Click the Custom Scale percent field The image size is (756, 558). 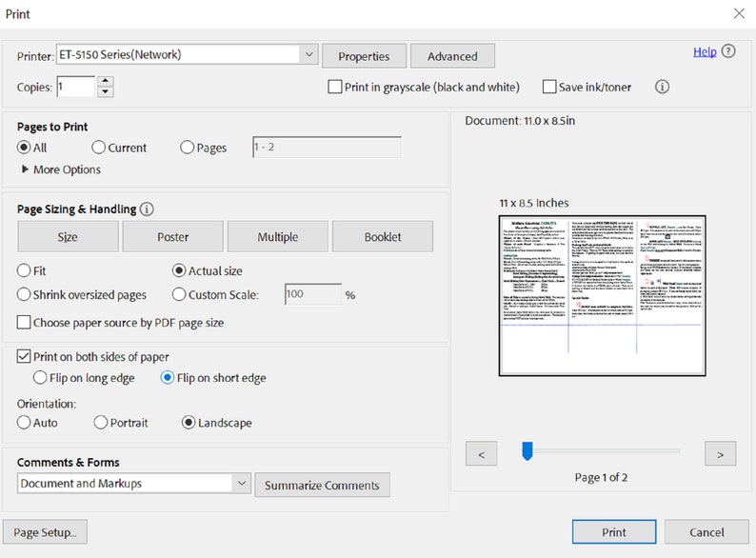coord(313,294)
